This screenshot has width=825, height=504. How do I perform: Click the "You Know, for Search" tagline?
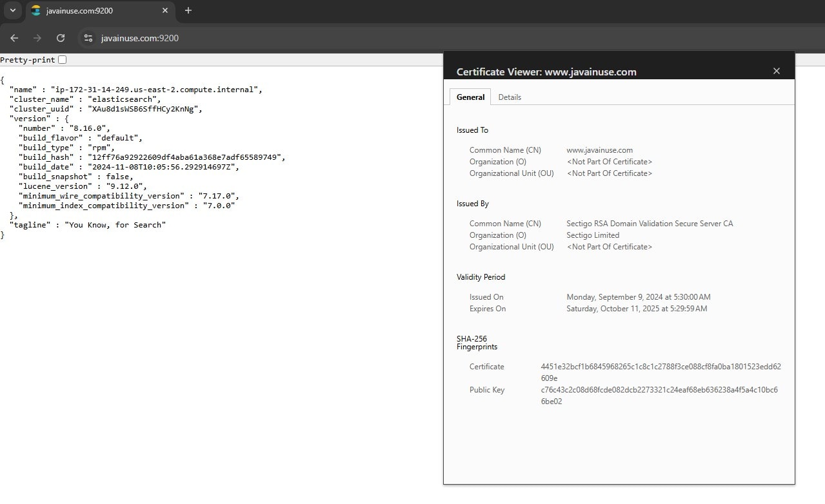click(x=115, y=225)
